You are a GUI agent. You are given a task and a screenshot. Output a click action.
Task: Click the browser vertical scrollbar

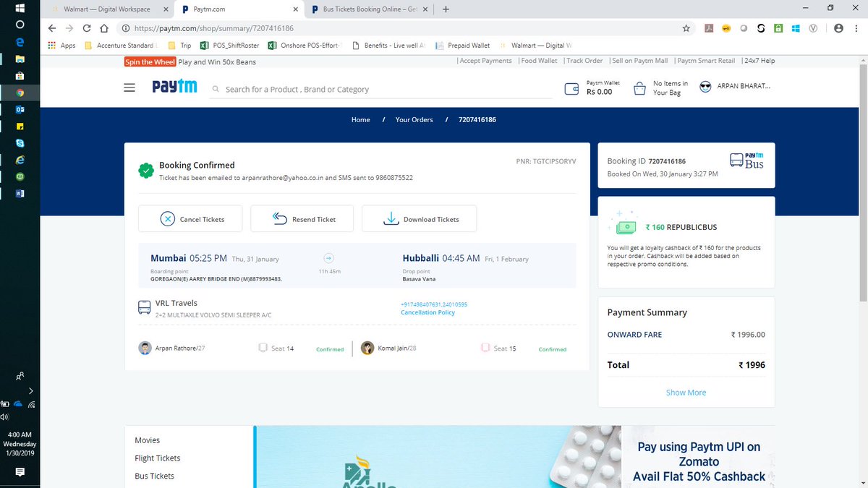tap(862, 181)
